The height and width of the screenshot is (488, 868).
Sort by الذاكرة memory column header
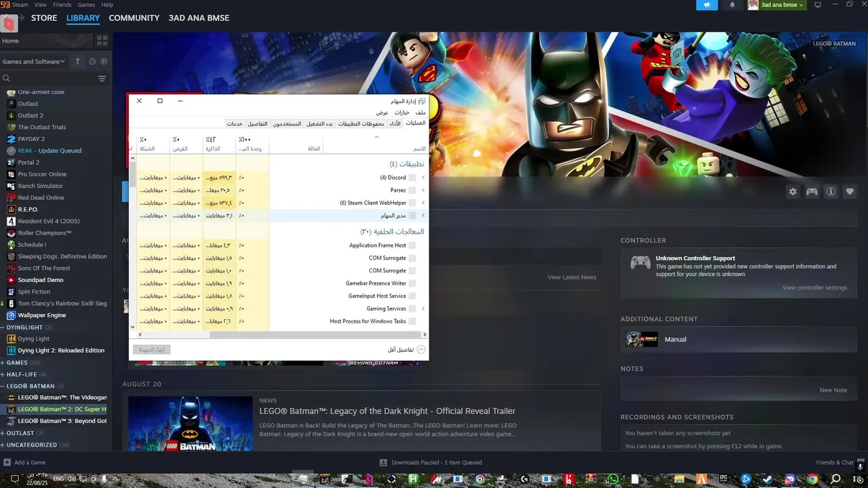click(x=219, y=144)
